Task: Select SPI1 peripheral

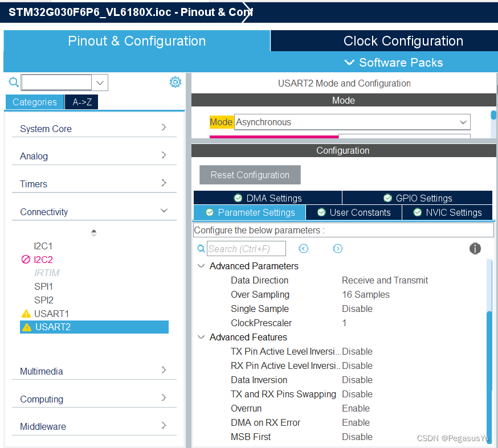Action: tap(43, 286)
